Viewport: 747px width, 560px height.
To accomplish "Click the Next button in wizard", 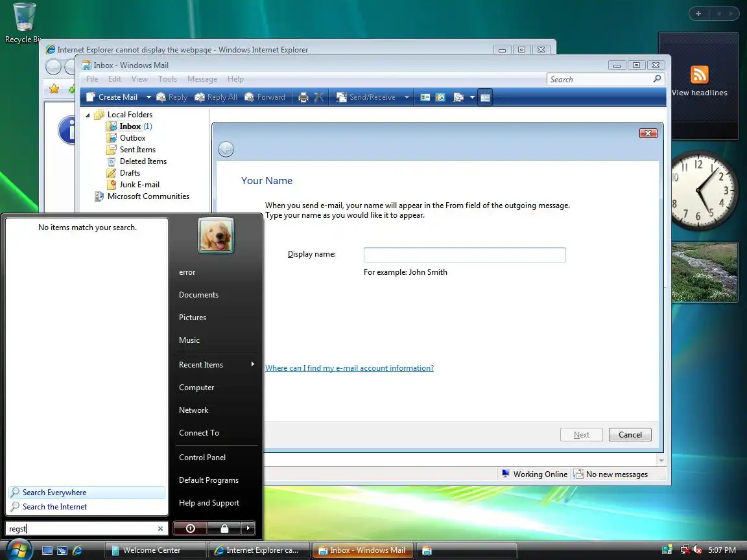I will tap(581, 435).
